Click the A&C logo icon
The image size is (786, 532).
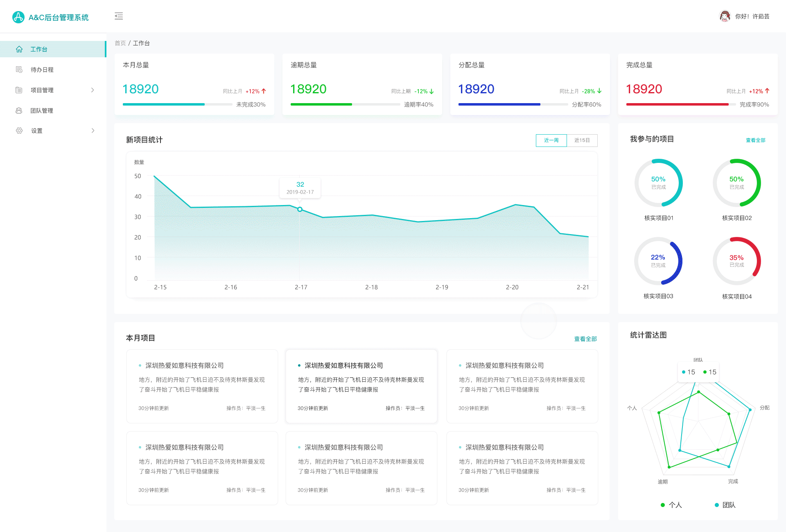[18, 17]
